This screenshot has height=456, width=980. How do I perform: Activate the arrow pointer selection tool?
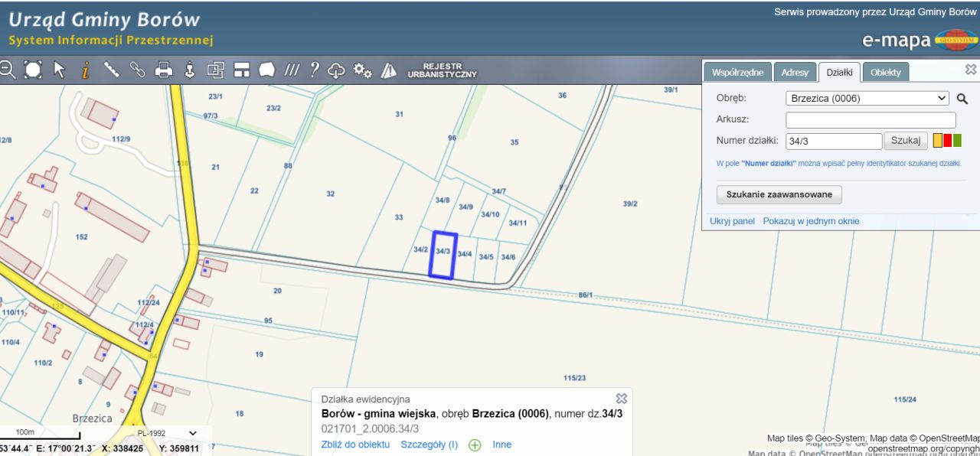point(59,70)
